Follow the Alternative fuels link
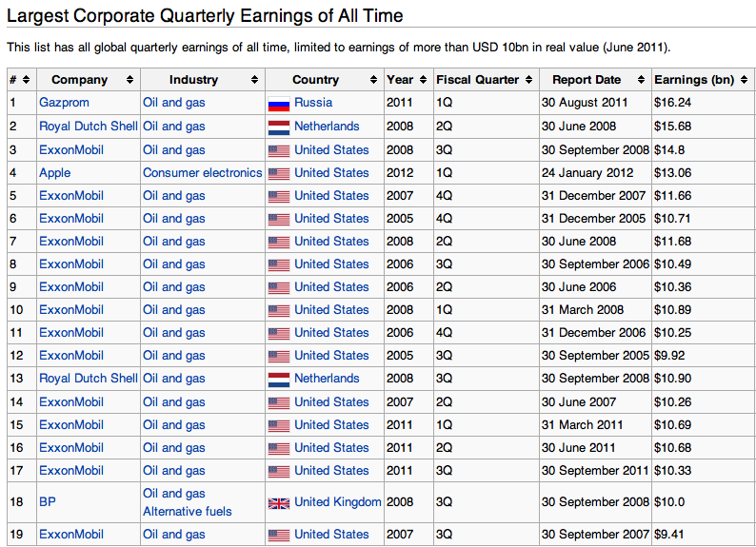Image resolution: width=756 pixels, height=547 pixels. tap(187, 511)
